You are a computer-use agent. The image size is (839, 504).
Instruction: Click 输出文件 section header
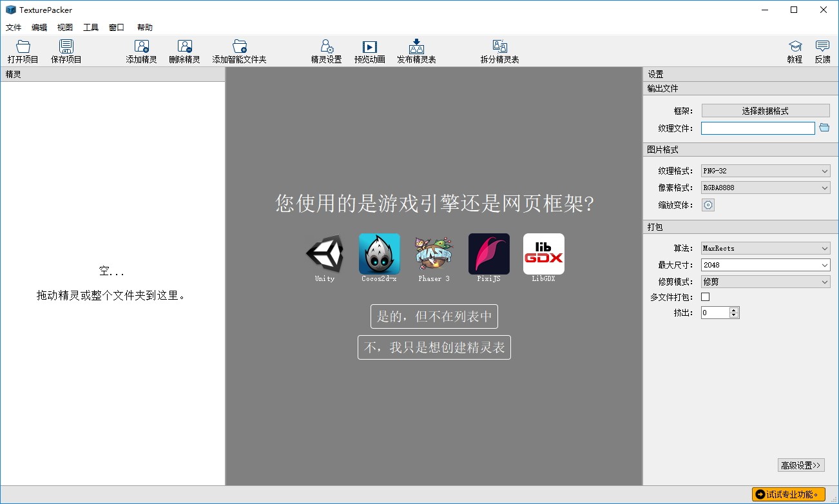tap(741, 88)
